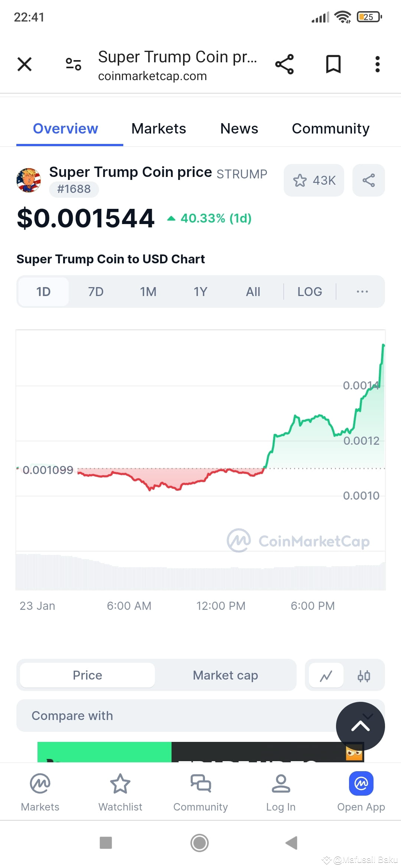Open browser overflow menu
The height and width of the screenshot is (868, 401).
click(x=377, y=64)
